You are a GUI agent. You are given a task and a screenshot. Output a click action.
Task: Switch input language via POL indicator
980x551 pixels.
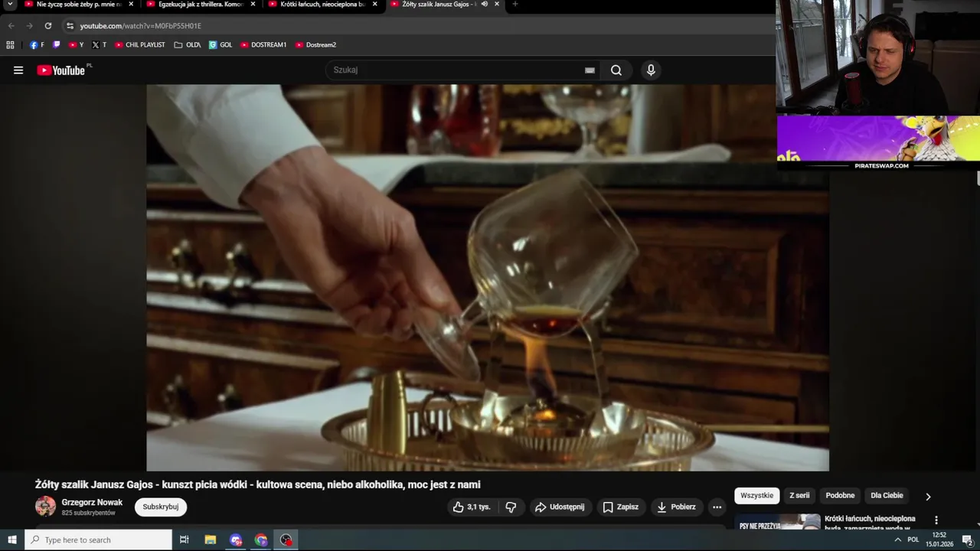(x=913, y=540)
